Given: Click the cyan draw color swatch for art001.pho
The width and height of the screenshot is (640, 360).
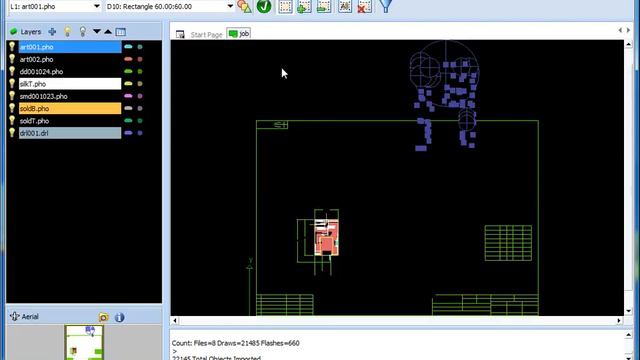Looking at the screenshot, I should coord(128,47).
